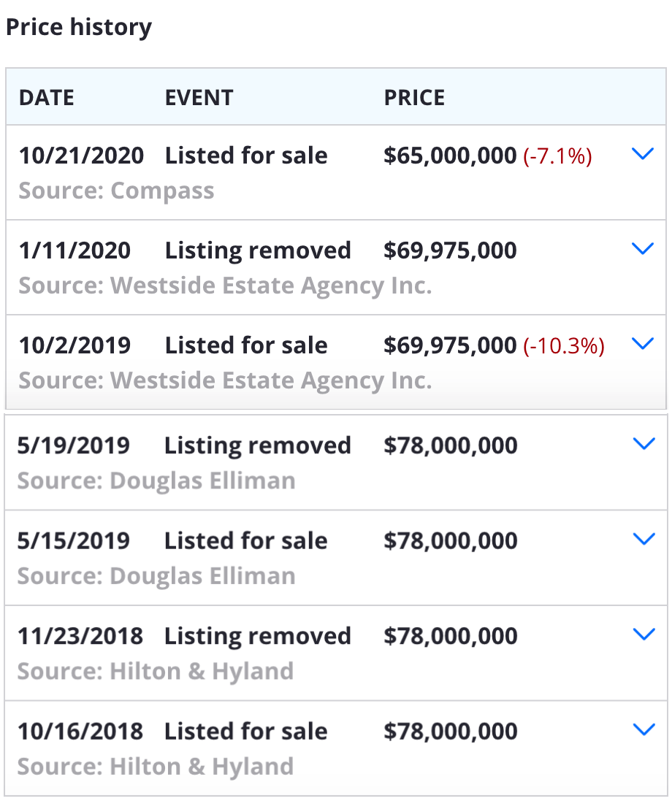Select Source: Westside Estate Agency under 1/11/2020

pos(226,285)
